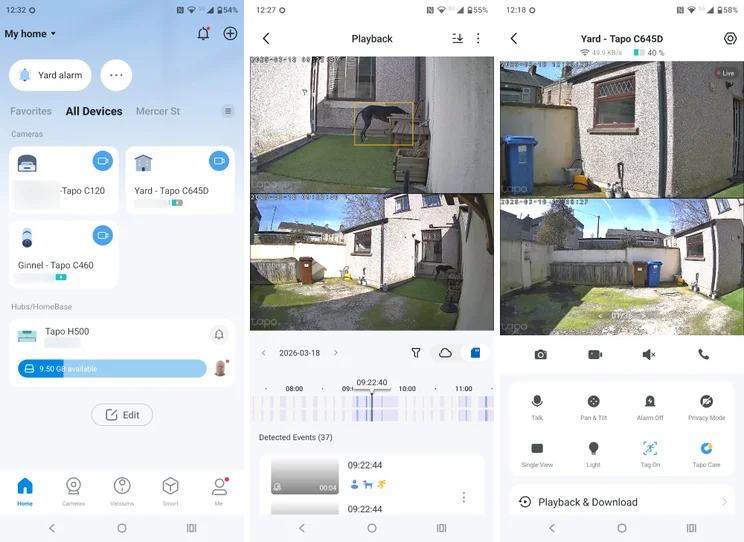744x542 pixels.
Task: Open the three-dot shortcut button beside Yard alarm
Action: click(116, 75)
